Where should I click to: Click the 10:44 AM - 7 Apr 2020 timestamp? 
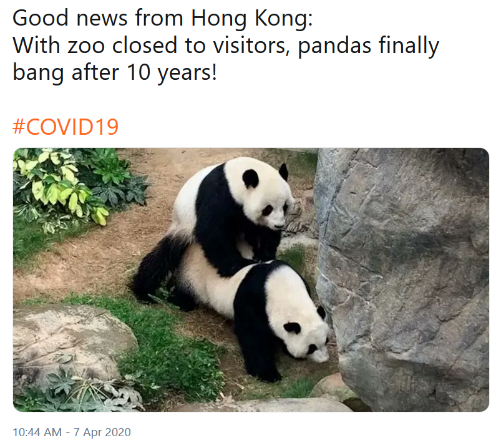72,432
